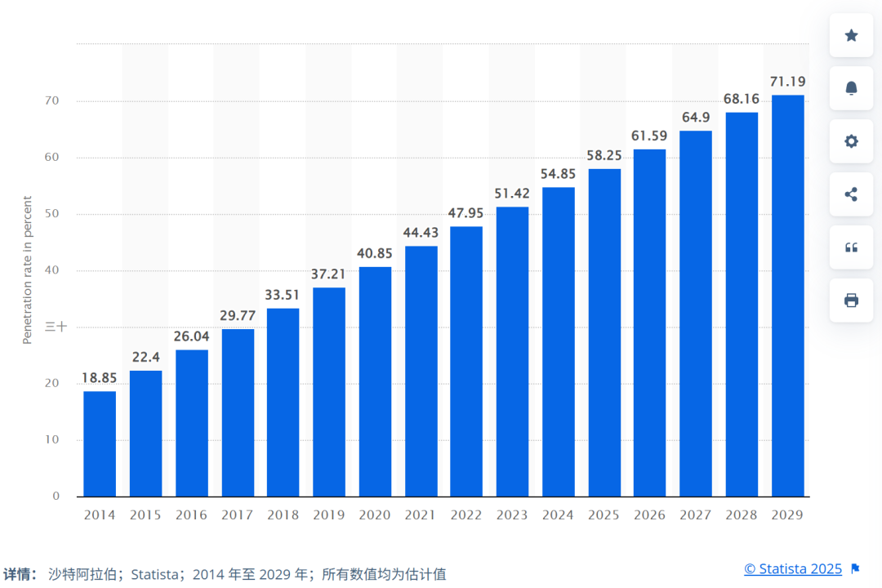Click the flag icon beside Statista 2025
This screenshot has width=882, height=588.
pos(855,569)
